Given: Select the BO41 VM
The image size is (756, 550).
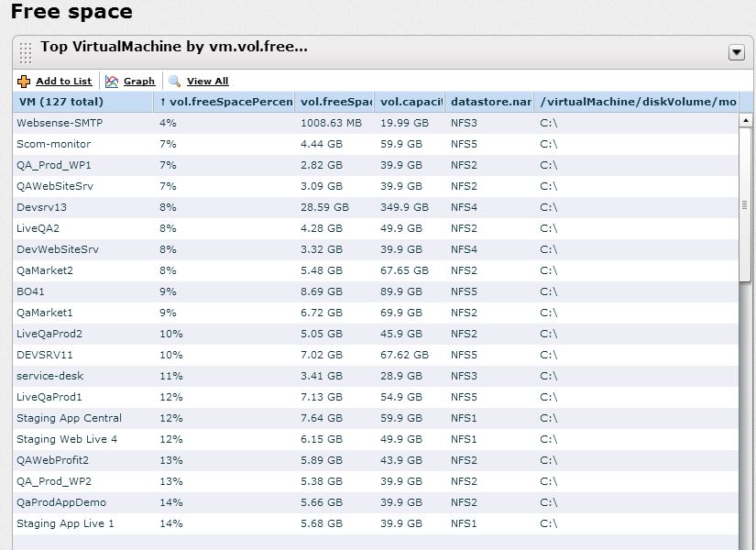Looking at the screenshot, I should 30,291.
